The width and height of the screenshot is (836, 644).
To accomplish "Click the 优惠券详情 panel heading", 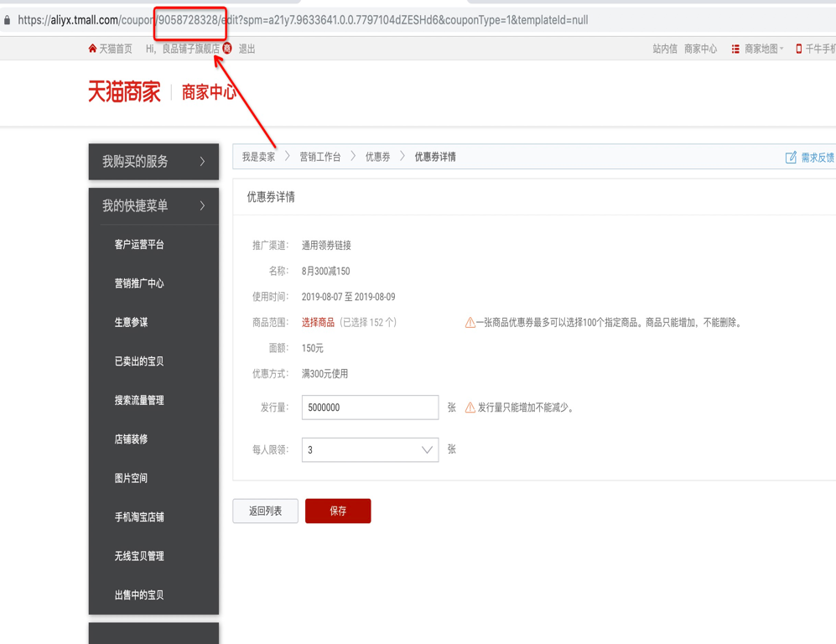I will click(271, 197).
